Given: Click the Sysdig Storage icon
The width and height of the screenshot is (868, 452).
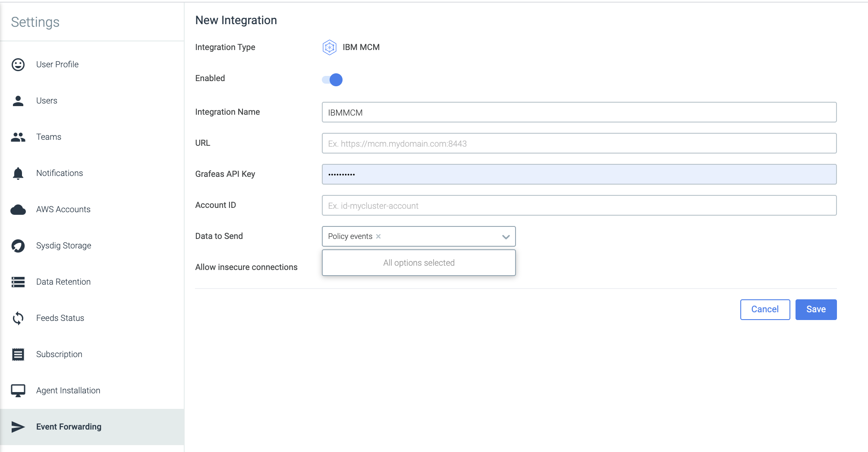Looking at the screenshot, I should 18,246.
